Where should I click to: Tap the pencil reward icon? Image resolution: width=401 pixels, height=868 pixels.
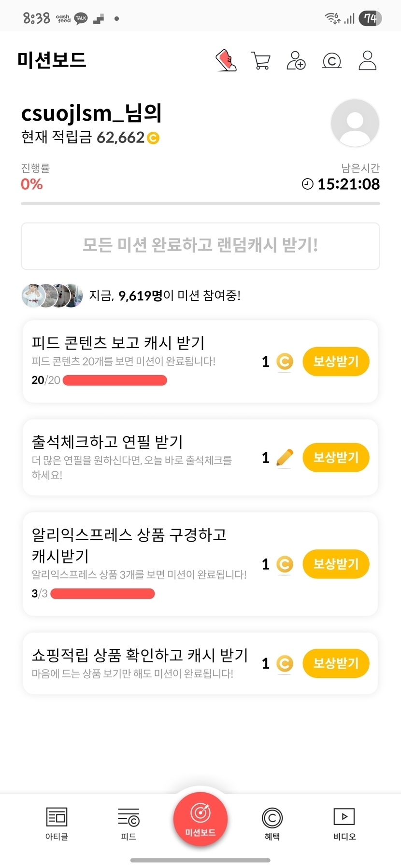(285, 458)
